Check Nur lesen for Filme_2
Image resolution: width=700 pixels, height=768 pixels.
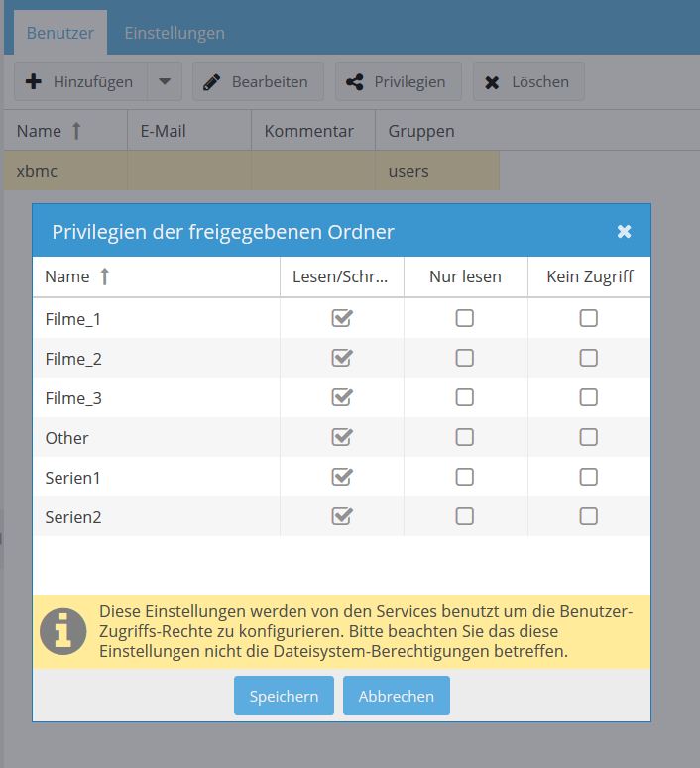click(x=465, y=358)
